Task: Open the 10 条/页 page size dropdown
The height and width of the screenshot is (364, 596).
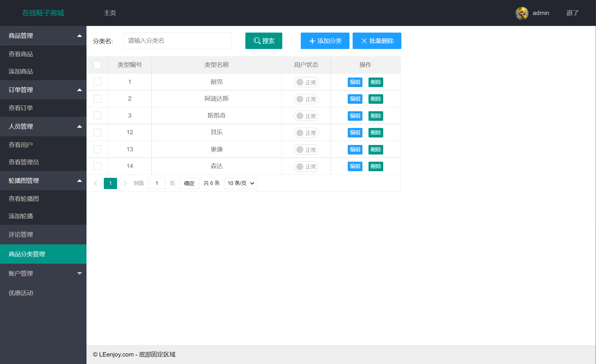Action: tap(240, 183)
